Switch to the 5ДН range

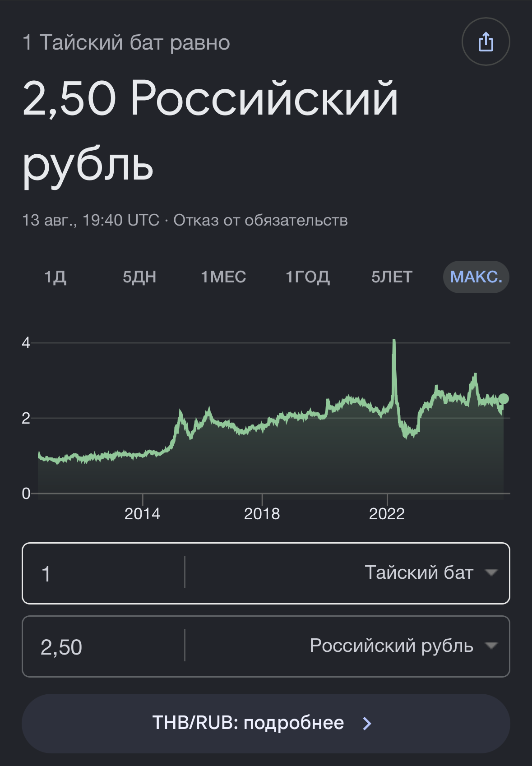(x=139, y=277)
